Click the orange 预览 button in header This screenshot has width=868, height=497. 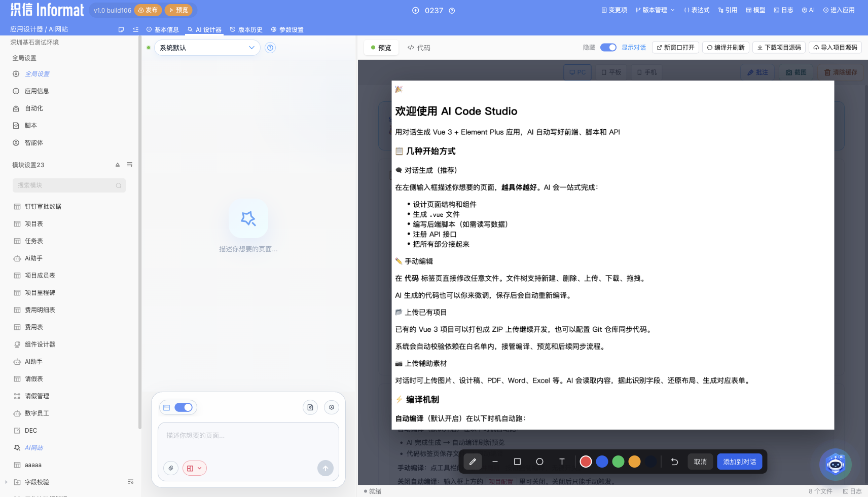[x=178, y=10]
